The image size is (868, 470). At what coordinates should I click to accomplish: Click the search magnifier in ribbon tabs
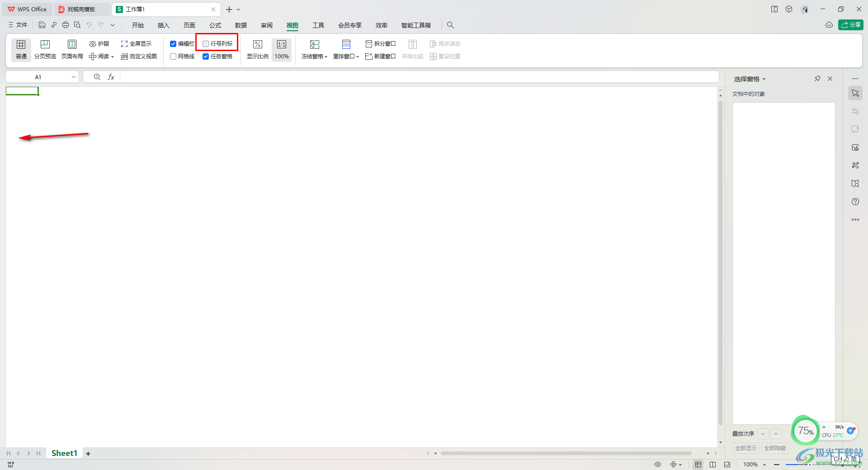click(450, 25)
